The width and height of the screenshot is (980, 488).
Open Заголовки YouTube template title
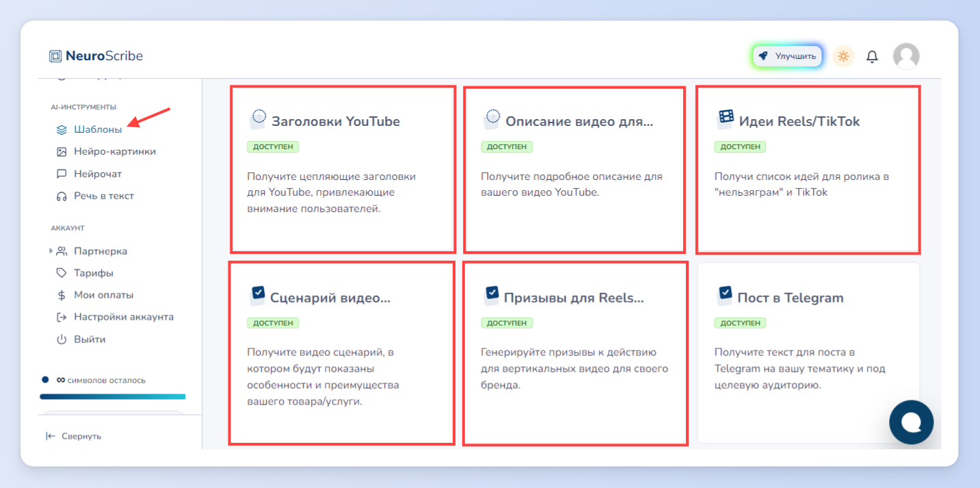point(336,122)
